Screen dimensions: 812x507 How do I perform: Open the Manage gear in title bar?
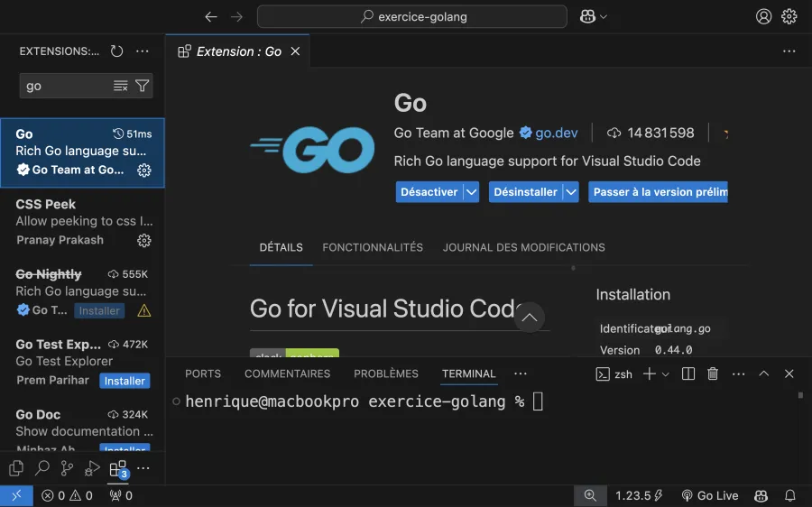pyautogui.click(x=789, y=16)
